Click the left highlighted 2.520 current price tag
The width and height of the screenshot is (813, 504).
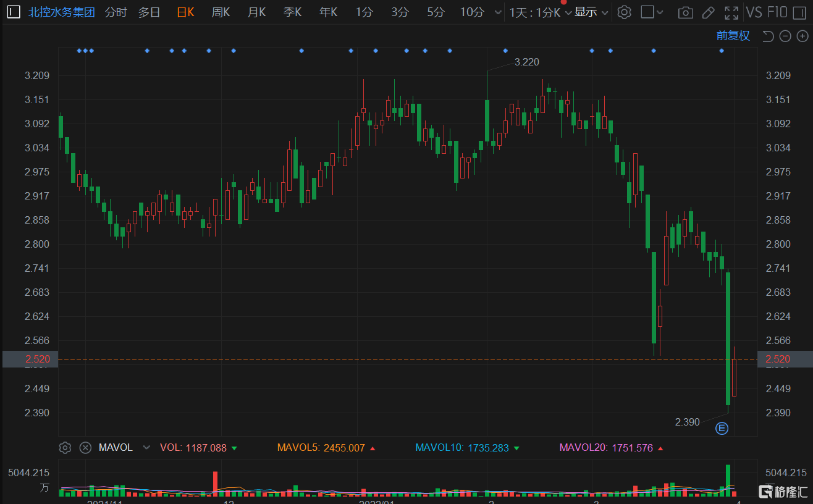tap(30, 359)
